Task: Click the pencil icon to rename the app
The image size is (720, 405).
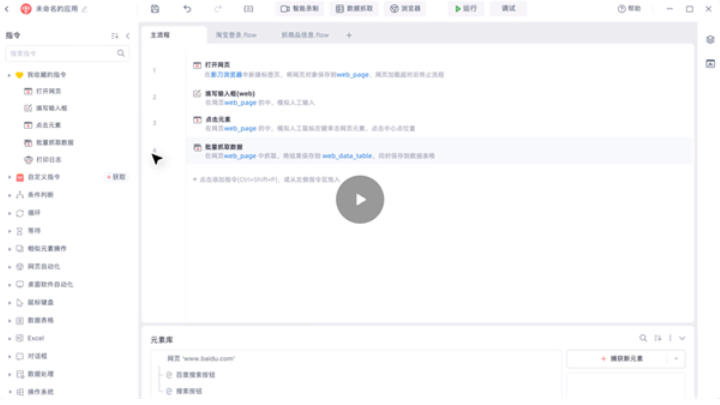Action: [x=84, y=8]
